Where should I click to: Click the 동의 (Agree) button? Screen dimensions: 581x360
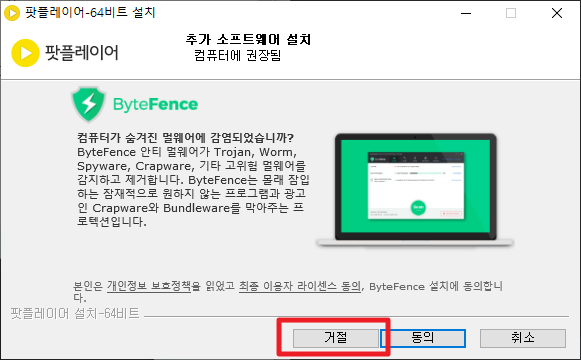click(423, 338)
